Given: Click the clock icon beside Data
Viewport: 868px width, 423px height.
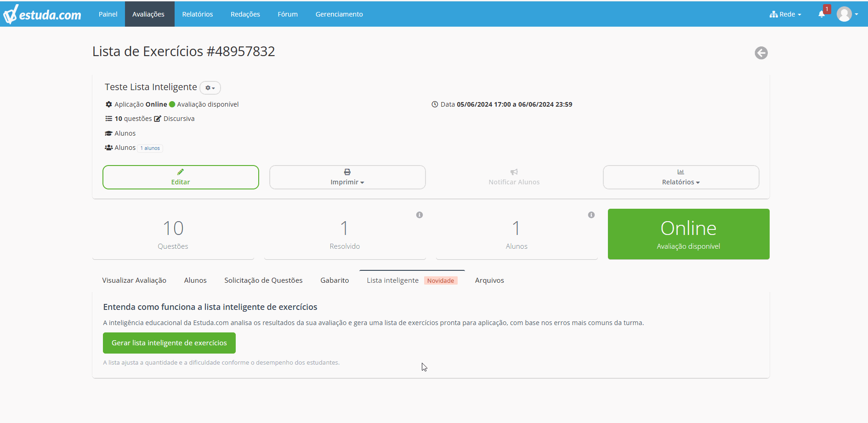Looking at the screenshot, I should (x=435, y=104).
